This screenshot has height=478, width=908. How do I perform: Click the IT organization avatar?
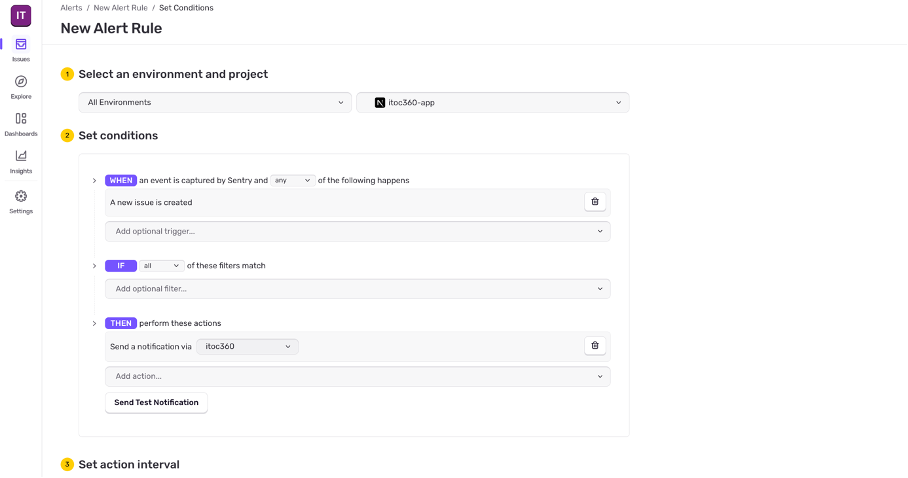[21, 15]
